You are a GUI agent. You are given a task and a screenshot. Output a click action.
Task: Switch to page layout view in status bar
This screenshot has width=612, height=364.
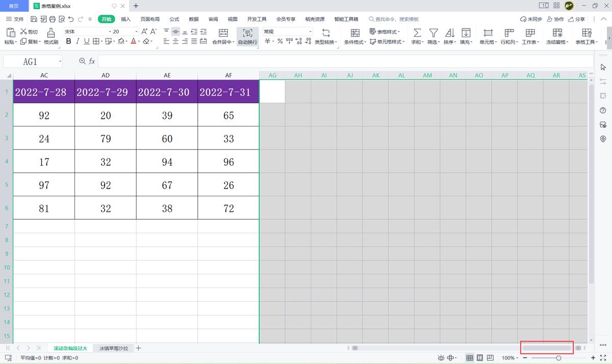click(x=480, y=358)
